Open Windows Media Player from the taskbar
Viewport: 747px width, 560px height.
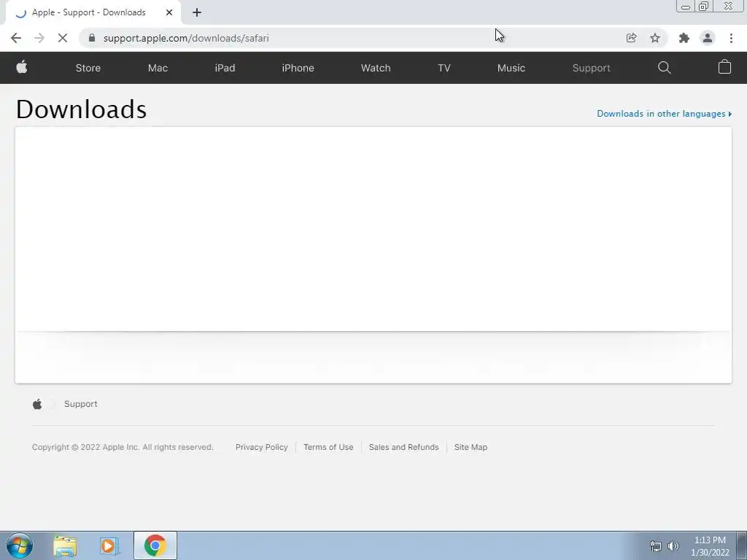[x=109, y=545]
